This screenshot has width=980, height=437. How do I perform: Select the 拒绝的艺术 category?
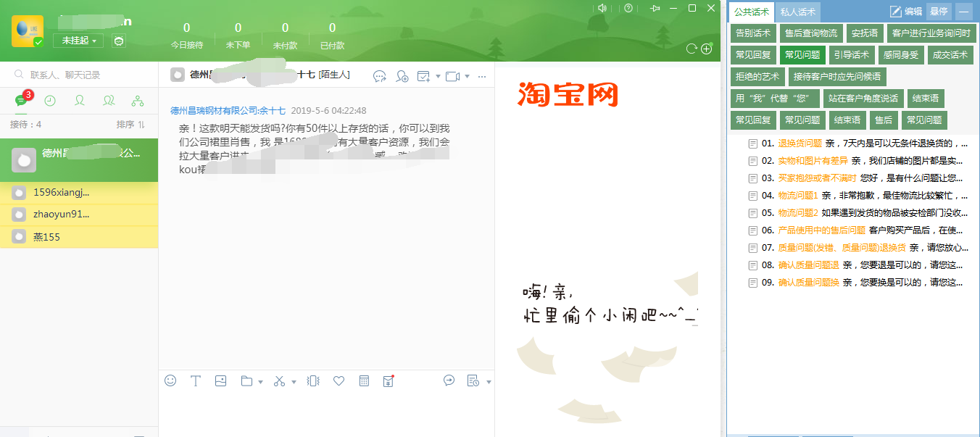coord(757,77)
